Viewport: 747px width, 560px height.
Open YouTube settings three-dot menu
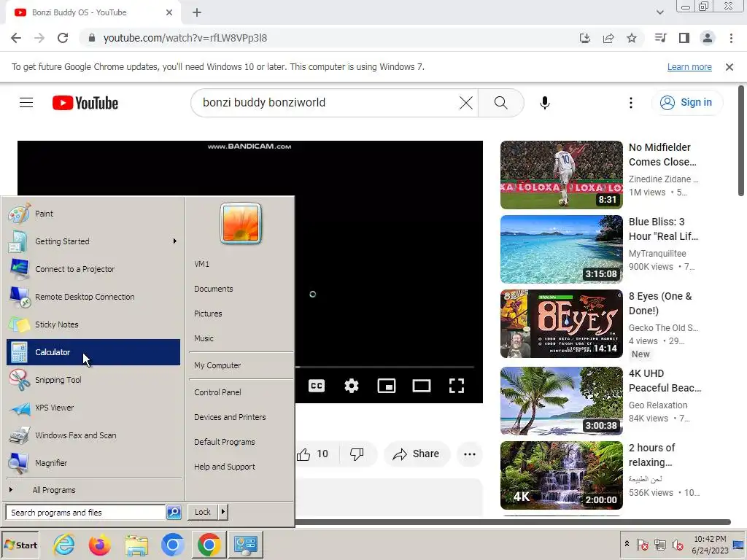coord(631,102)
